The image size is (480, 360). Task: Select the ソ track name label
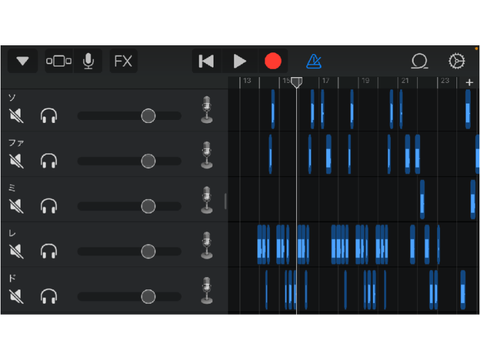click(x=12, y=97)
